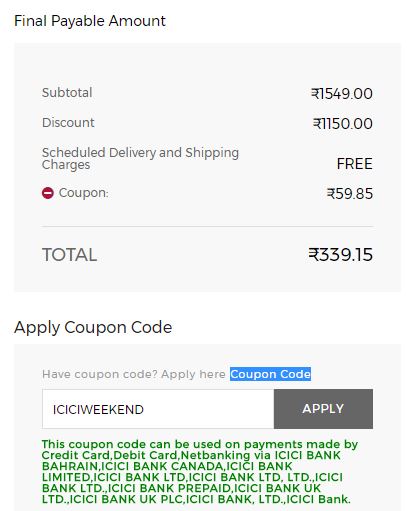This screenshot has height=511, width=407.
Task: Focus the ICICIWEEKEND coupon code field
Action: click(x=158, y=409)
